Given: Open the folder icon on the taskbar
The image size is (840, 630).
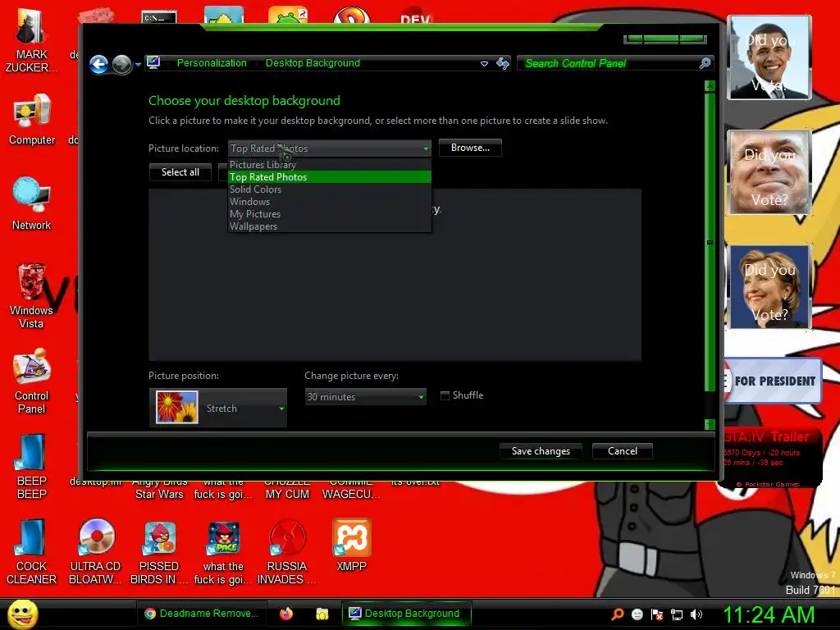Looking at the screenshot, I should click(x=322, y=614).
